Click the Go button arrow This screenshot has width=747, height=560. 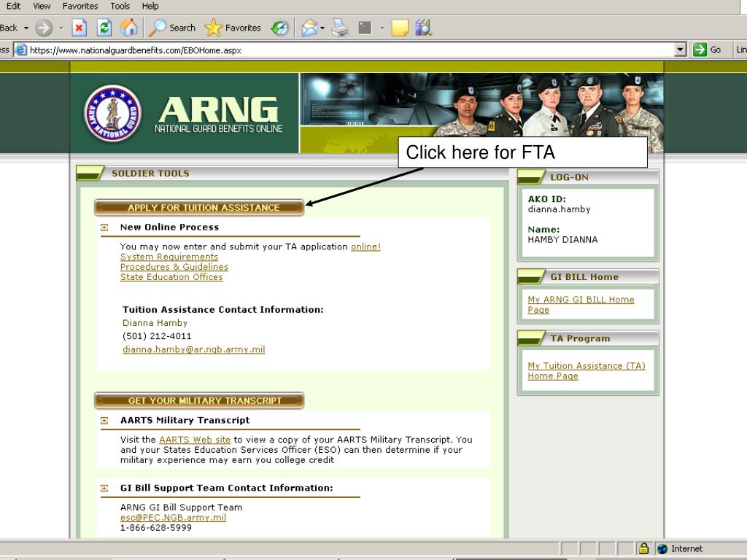coord(700,50)
